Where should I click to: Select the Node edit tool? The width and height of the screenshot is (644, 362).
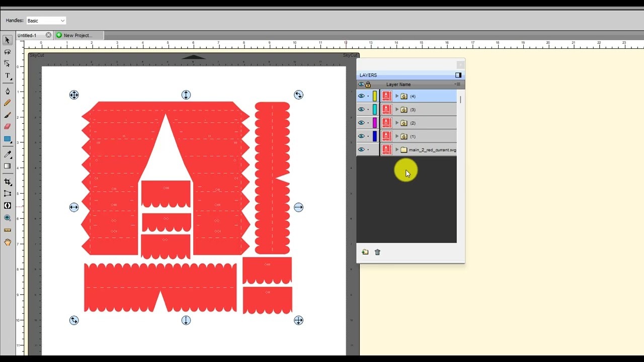point(7,64)
